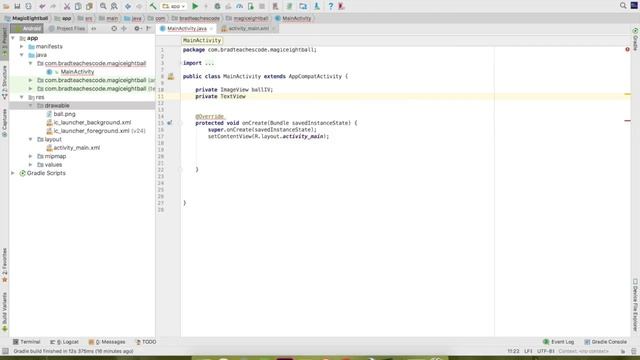Open the Terminal tool window
640x360 pixels.
[x=27, y=342]
